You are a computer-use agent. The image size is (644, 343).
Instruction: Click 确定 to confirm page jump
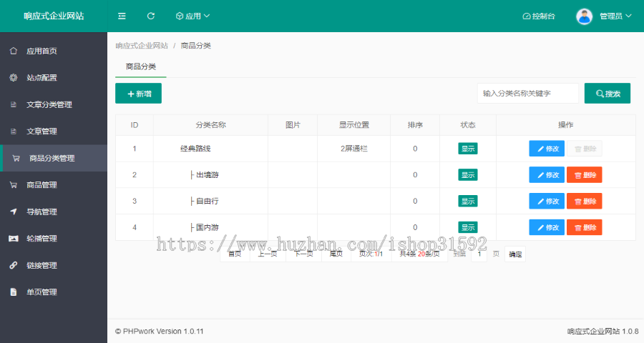click(515, 254)
